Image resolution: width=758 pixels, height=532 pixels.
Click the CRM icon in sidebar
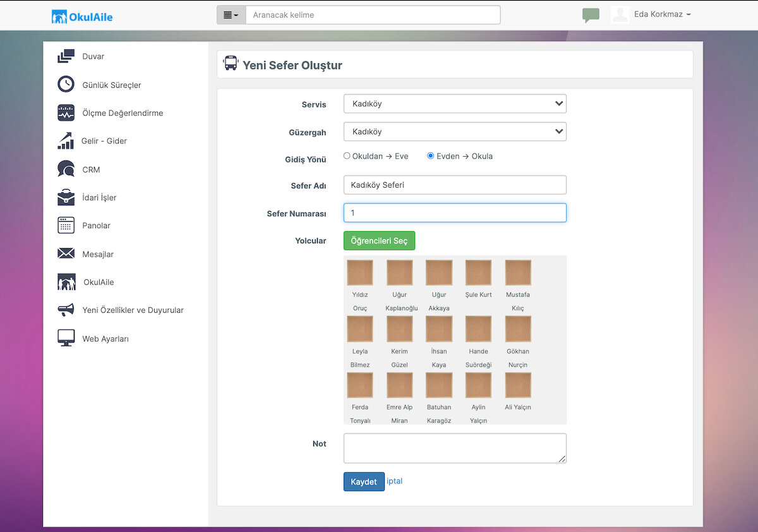point(66,169)
